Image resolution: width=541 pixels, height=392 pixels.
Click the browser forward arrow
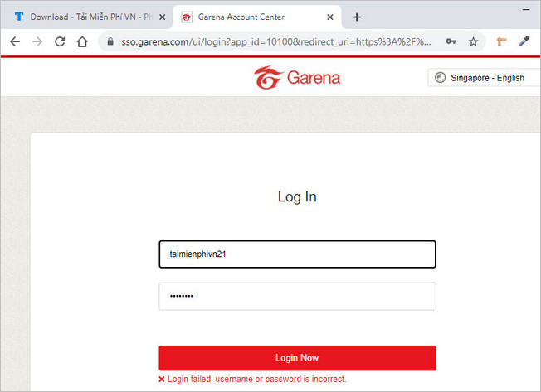37,41
